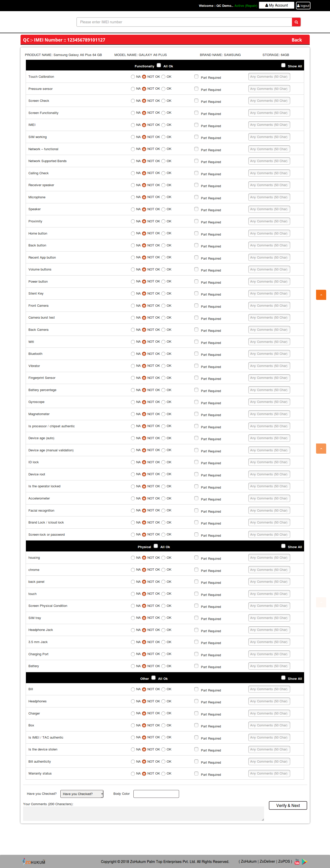
Task: Open the YouTube icon in footer
Action: 297,861
